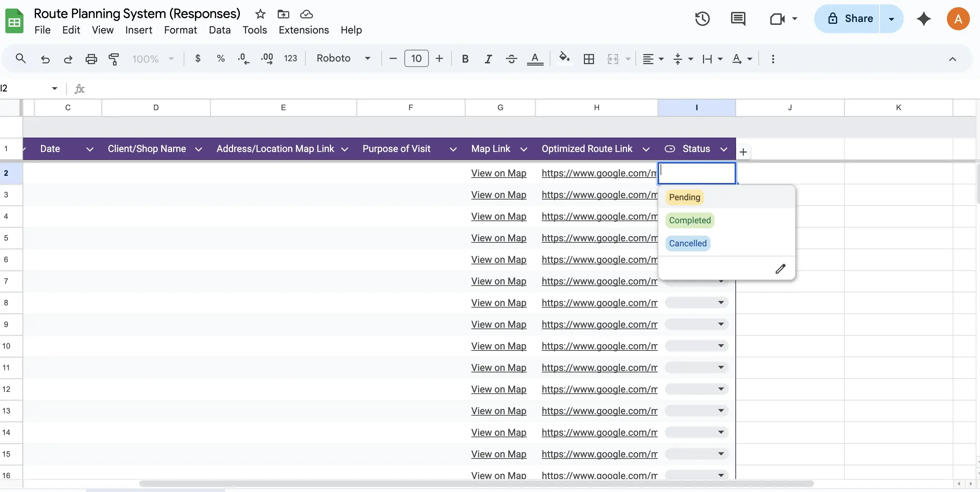Screen dimensions: 980x492
Task: Apply strikethrough formatting
Action: click(511, 59)
